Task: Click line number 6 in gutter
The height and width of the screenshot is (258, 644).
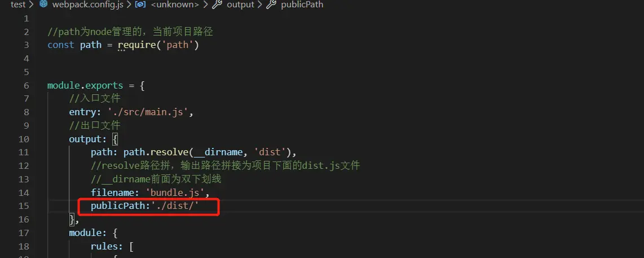Action: coord(27,86)
